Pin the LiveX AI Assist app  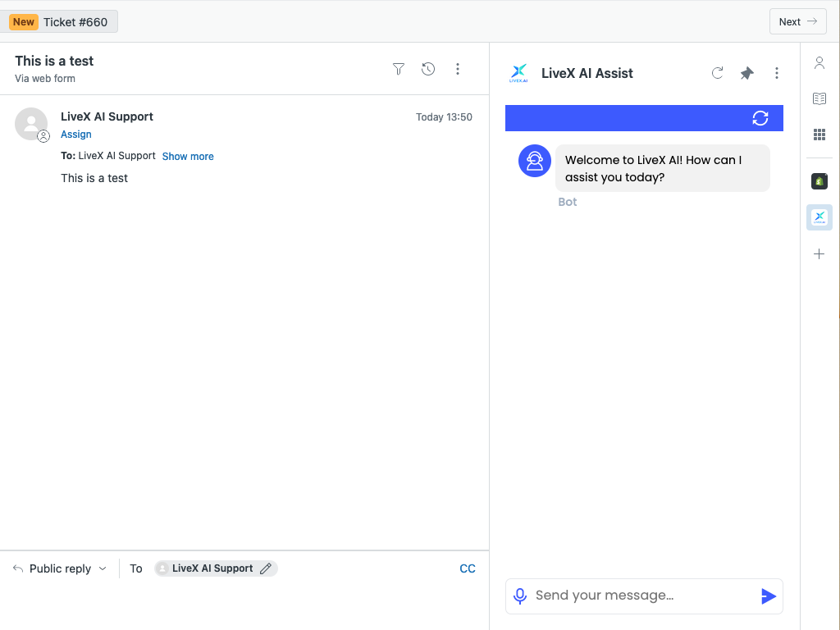tap(746, 73)
